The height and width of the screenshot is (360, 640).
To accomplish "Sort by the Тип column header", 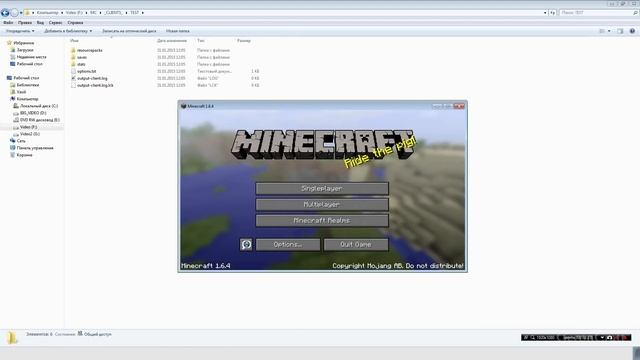I will coord(201,41).
